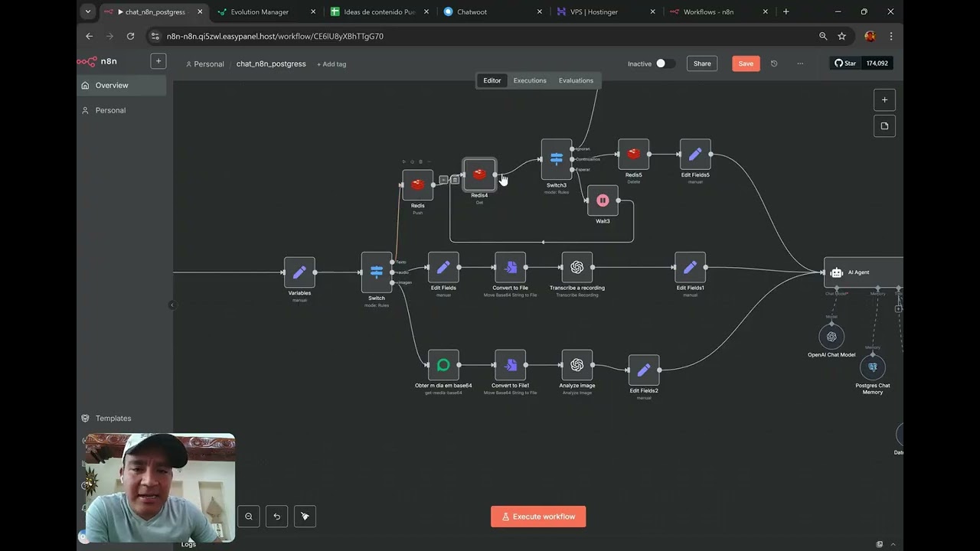This screenshot has height=551, width=980.
Task: Open the Transcribe a recording node
Action: click(x=577, y=267)
